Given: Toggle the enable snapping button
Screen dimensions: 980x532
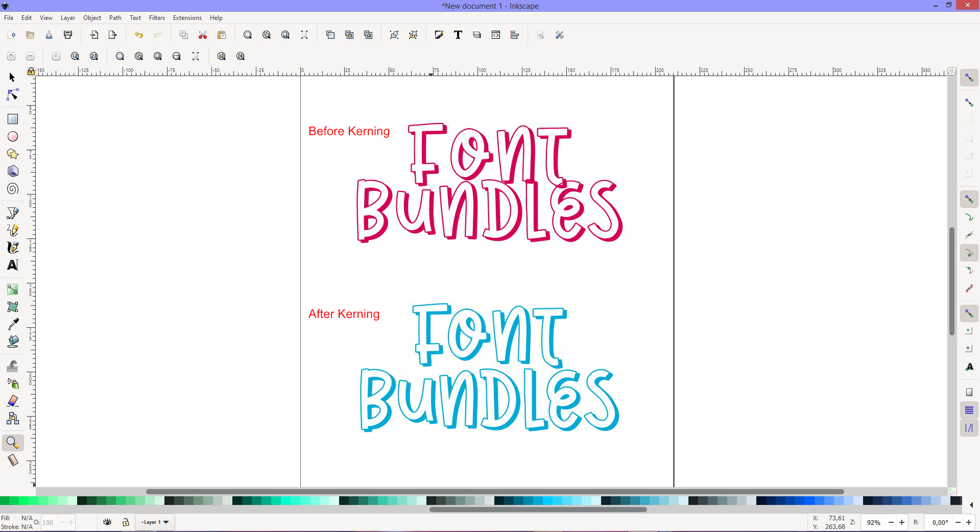Looking at the screenshot, I should click(969, 78).
